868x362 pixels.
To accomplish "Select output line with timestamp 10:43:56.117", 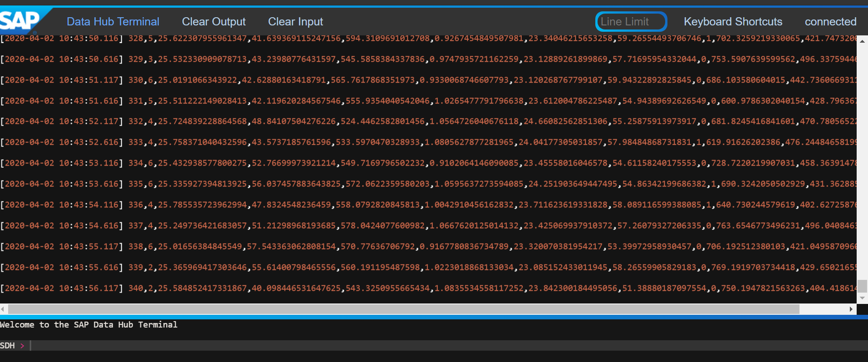I will (x=428, y=289).
